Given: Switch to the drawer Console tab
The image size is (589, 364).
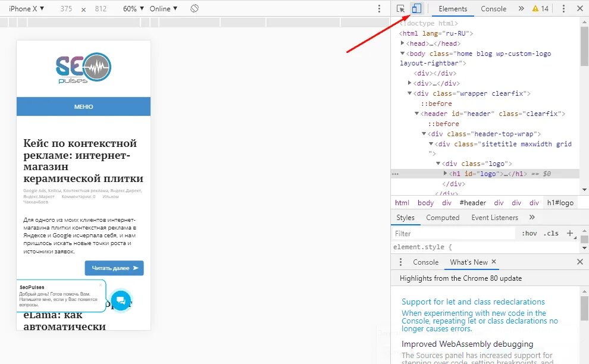Looking at the screenshot, I should point(425,262).
